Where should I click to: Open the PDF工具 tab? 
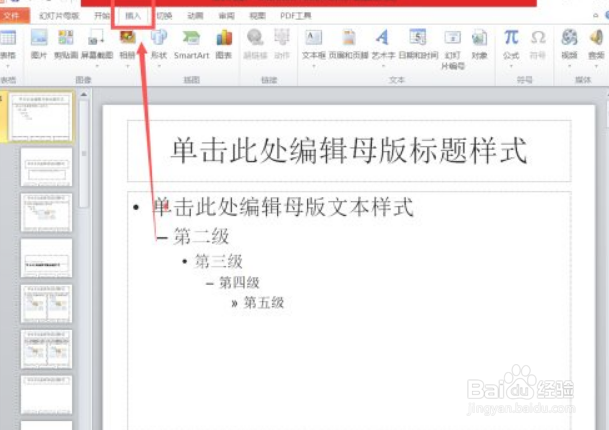[296, 16]
